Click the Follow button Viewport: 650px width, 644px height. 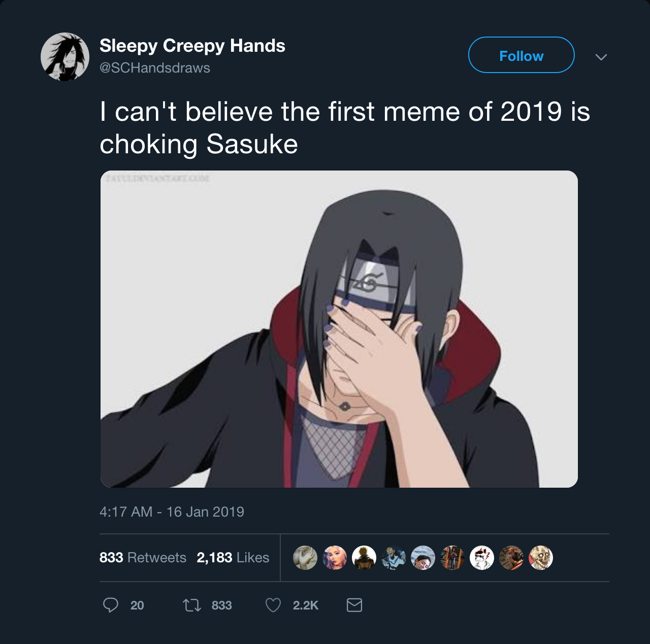[x=521, y=55]
